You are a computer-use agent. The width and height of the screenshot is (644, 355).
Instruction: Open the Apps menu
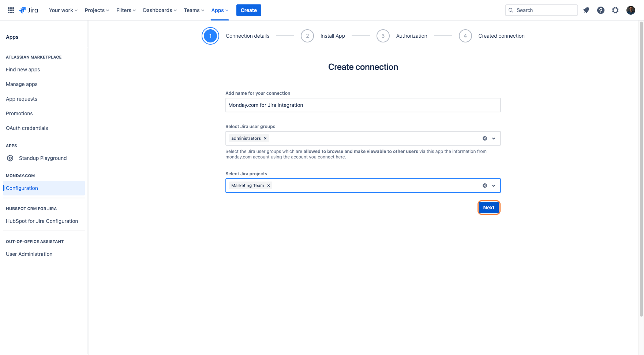(x=220, y=10)
